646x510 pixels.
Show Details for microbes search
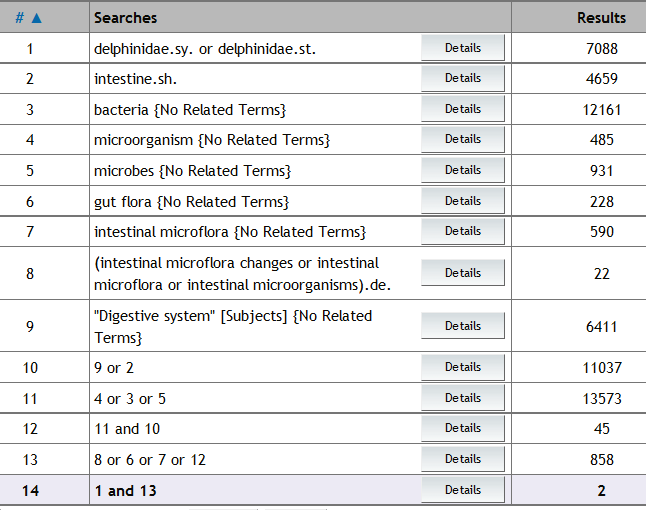tap(463, 170)
